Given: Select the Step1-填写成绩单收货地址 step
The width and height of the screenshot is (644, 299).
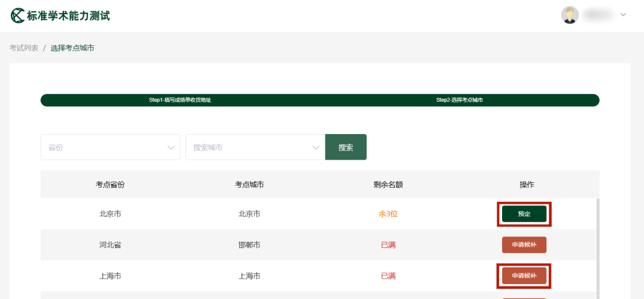Looking at the screenshot, I should tap(180, 100).
